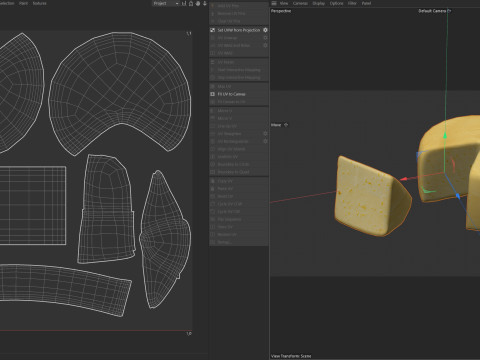Run Set UVW from Projection command
Screen dimensions: 480x360
(239, 30)
